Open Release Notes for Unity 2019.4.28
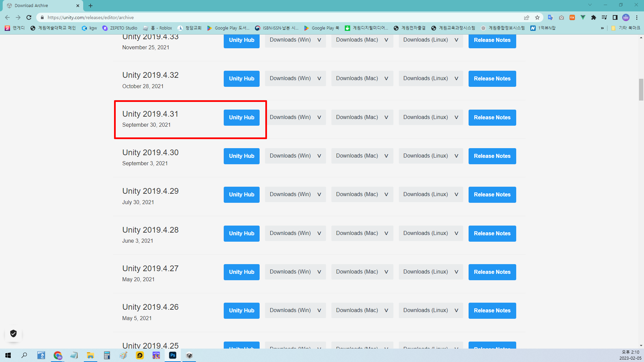Screen dimensions: 644x362 [x=492, y=233]
